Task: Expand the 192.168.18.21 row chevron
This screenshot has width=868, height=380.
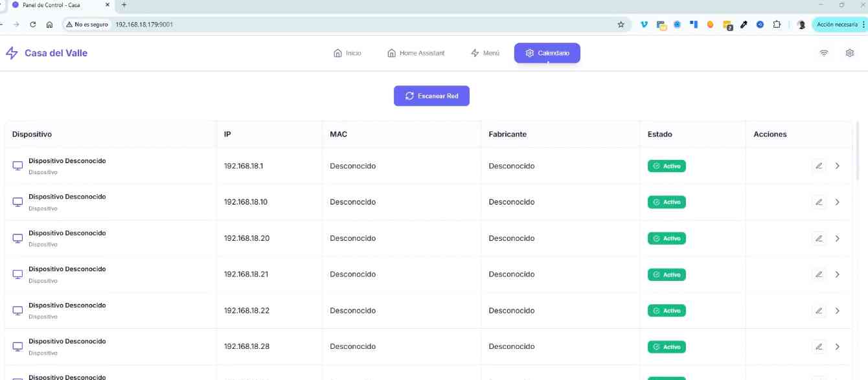Action: (x=838, y=274)
